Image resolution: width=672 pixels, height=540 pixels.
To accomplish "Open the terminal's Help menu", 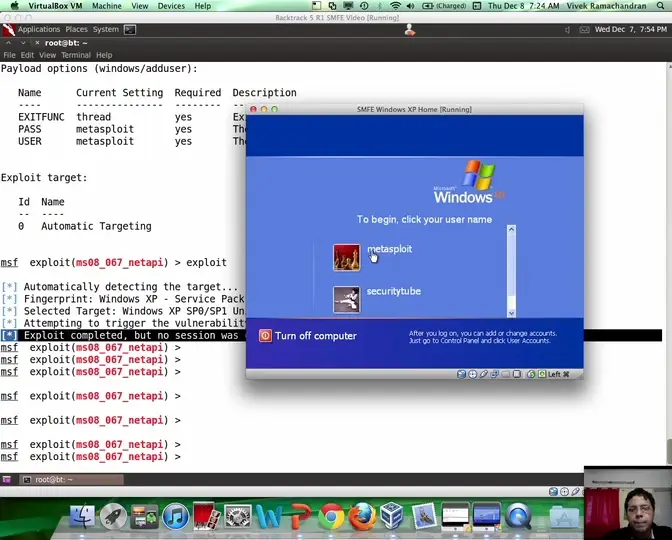I will (104, 55).
